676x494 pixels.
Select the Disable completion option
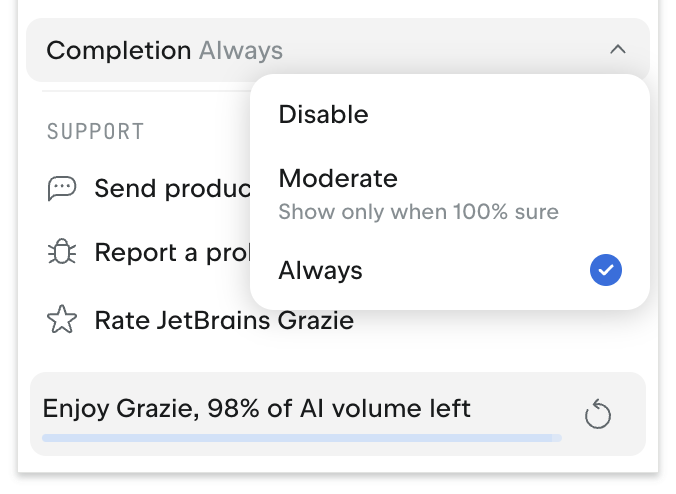tap(323, 115)
